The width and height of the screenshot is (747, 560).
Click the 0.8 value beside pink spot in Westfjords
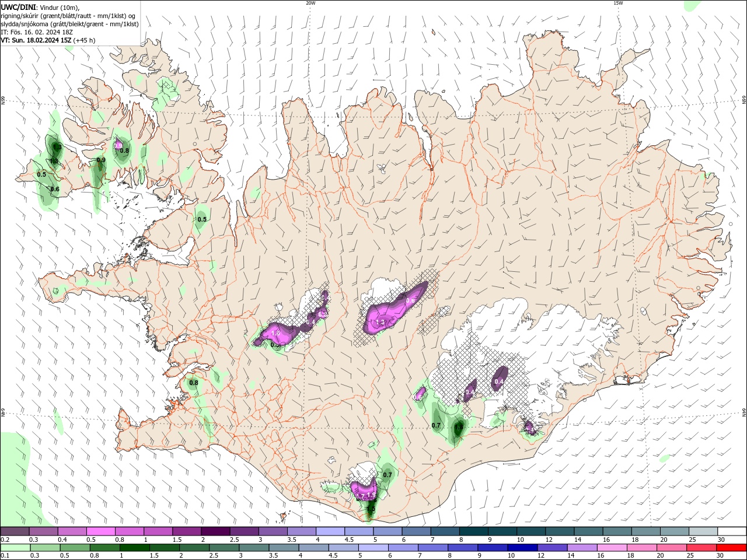point(124,150)
